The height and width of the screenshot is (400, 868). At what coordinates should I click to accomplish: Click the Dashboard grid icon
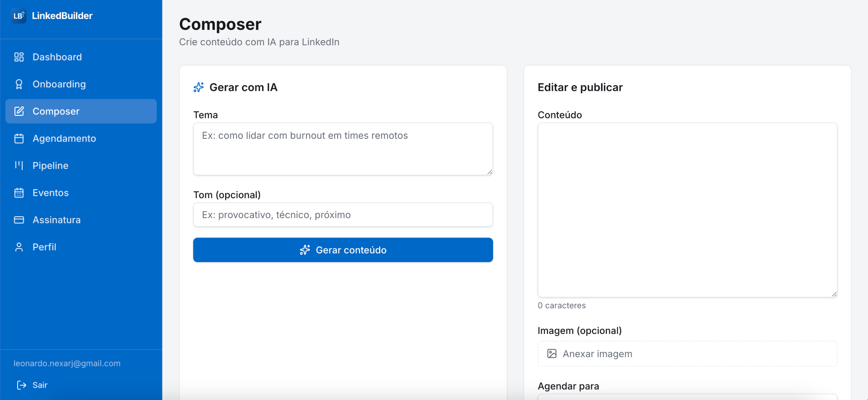(19, 57)
